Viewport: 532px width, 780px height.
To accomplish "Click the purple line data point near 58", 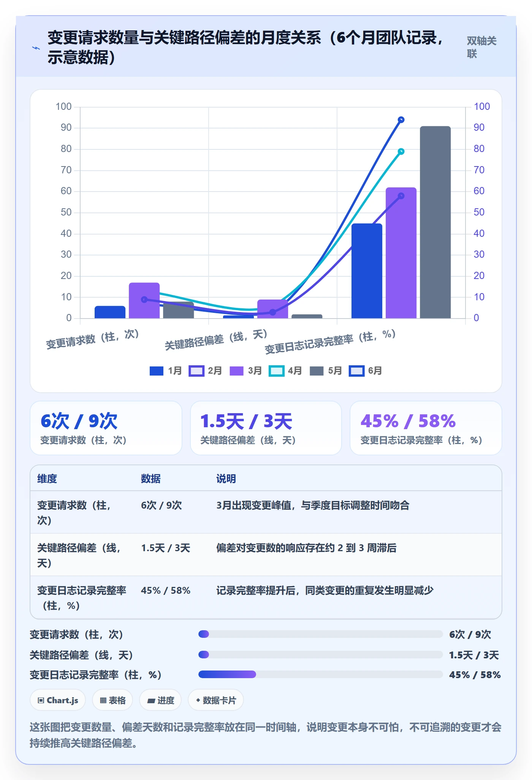I will tap(401, 196).
